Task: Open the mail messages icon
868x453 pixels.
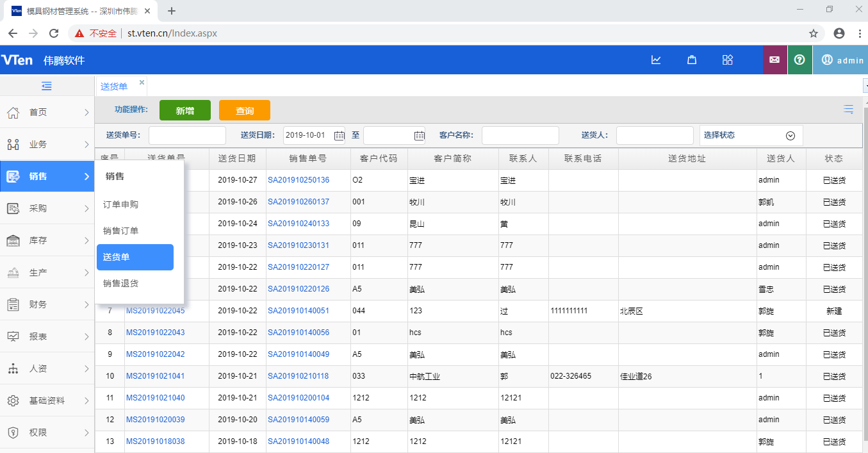Action: tap(774, 60)
